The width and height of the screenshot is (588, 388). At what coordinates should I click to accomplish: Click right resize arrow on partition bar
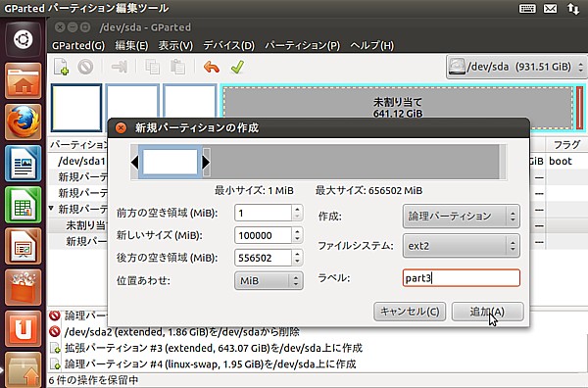pyautogui.click(x=206, y=163)
